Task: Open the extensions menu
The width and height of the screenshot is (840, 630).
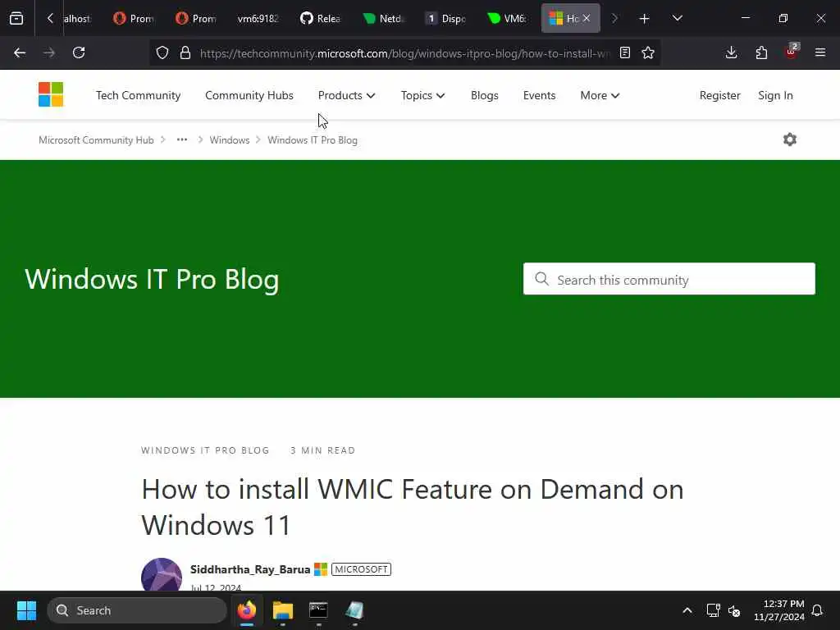Action: point(761,52)
